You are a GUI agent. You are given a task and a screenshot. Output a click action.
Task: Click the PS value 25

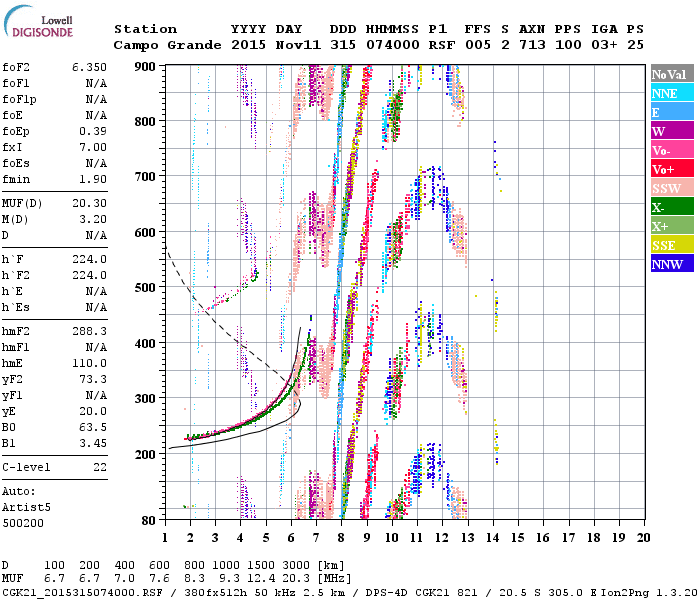635,45
